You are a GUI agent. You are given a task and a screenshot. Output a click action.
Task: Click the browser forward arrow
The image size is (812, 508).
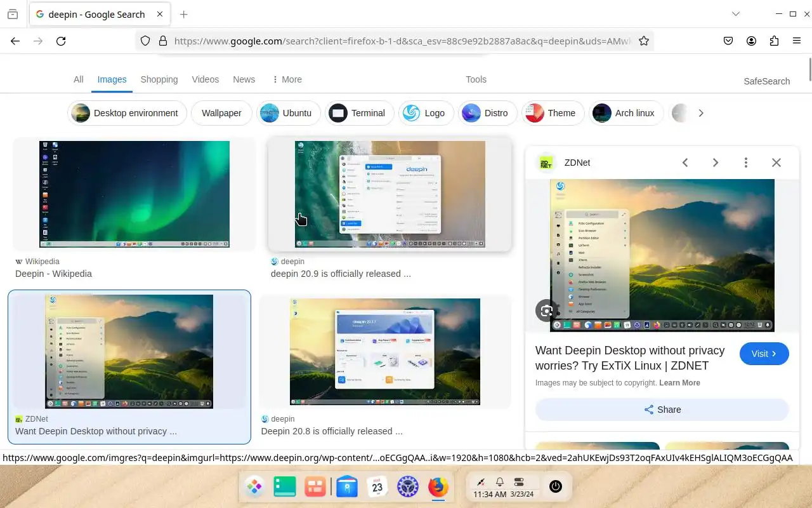click(x=38, y=41)
